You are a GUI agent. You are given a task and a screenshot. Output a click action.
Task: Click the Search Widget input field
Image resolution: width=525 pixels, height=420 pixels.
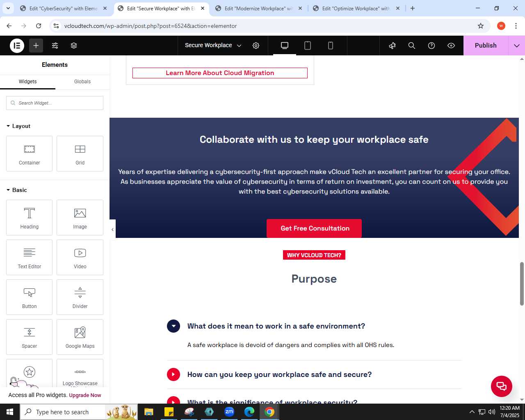click(x=55, y=103)
